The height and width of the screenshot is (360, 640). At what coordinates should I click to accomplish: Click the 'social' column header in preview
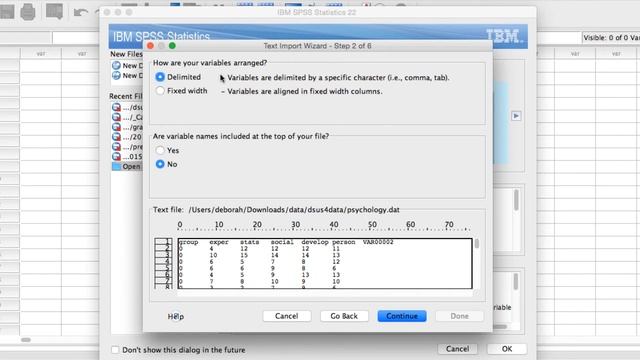tap(282, 242)
